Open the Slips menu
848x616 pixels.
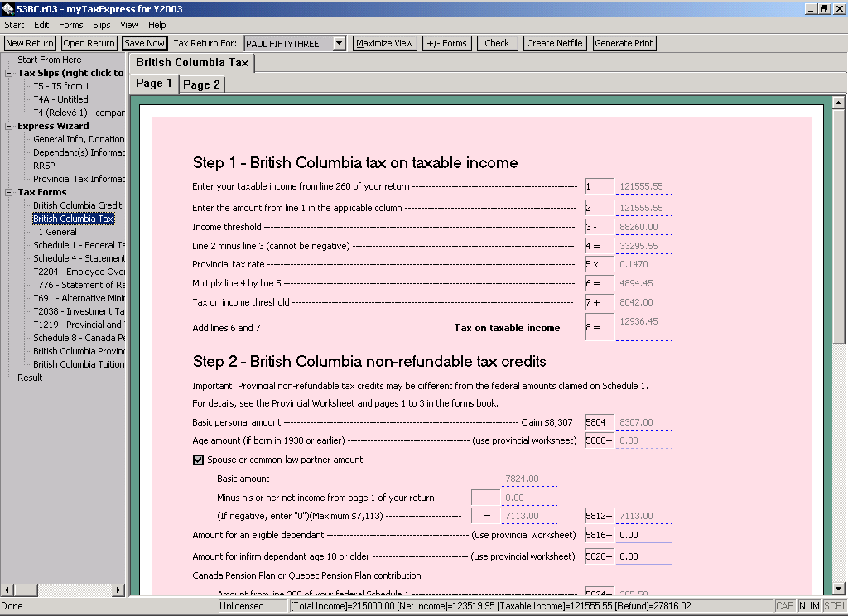102,25
